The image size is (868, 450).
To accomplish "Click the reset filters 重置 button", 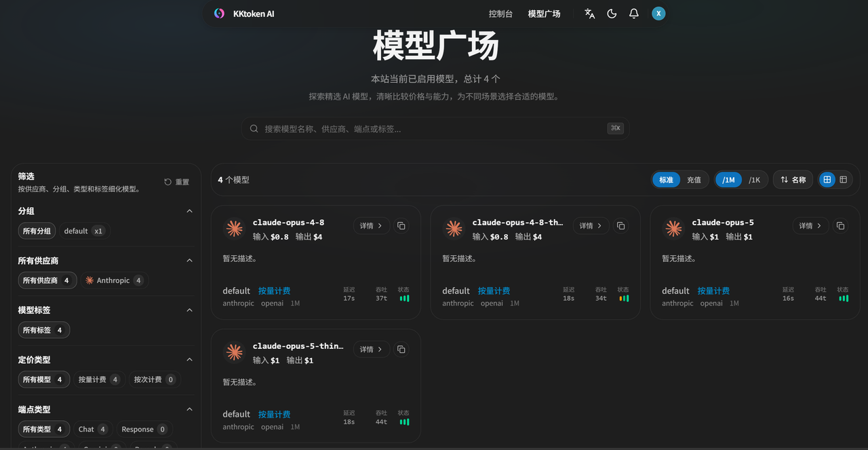I will tap(177, 182).
